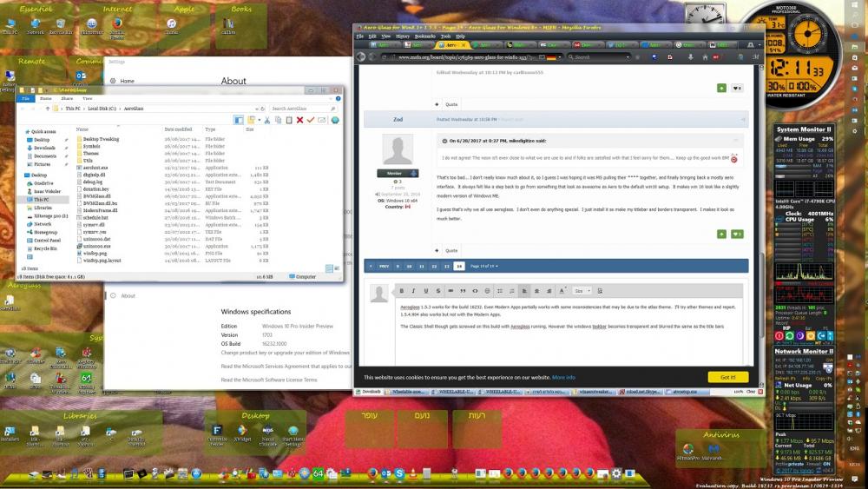
Task: Apply italic formatting in the reply editor
Action: 413,291
